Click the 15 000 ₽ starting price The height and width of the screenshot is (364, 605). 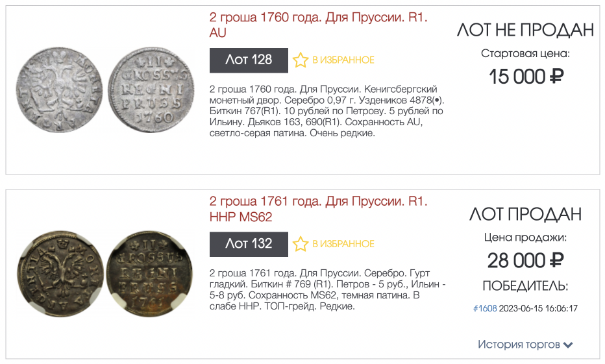pos(526,77)
